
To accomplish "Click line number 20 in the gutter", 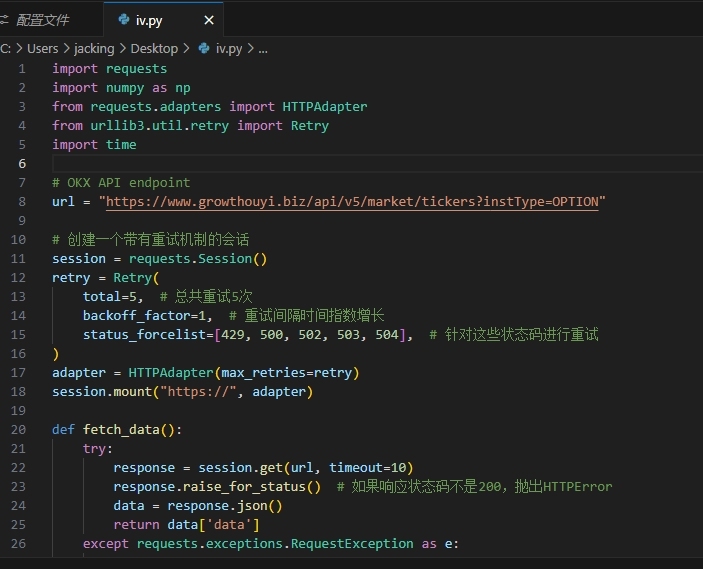I will [18, 430].
